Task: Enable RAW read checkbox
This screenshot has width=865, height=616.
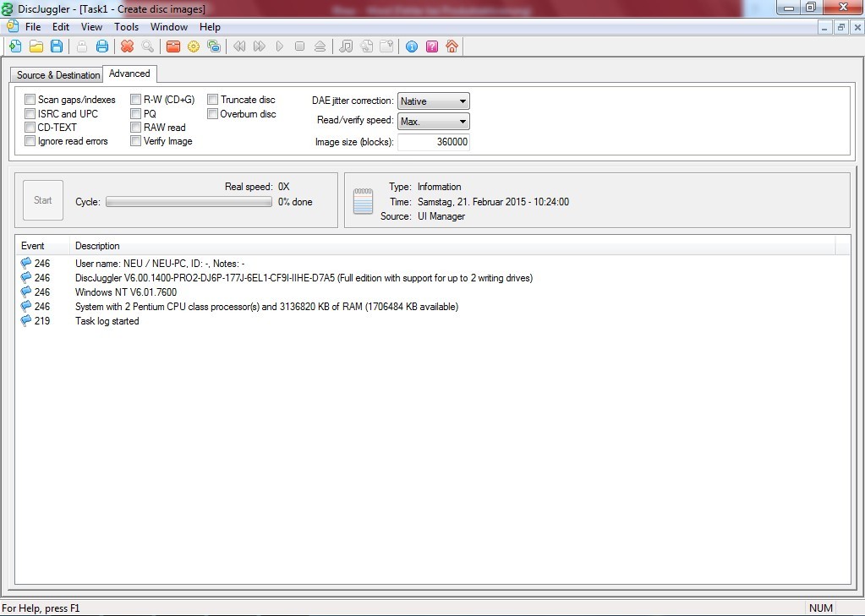Action: click(135, 128)
